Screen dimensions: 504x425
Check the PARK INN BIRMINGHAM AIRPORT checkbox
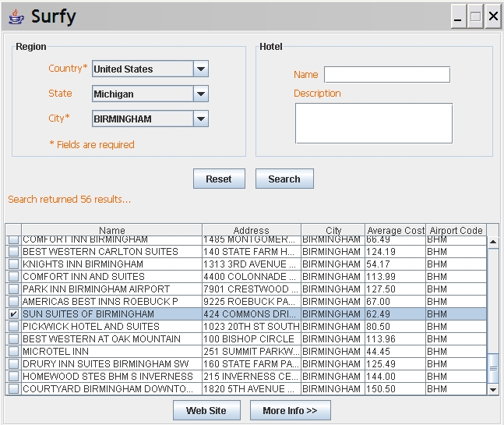click(13, 289)
